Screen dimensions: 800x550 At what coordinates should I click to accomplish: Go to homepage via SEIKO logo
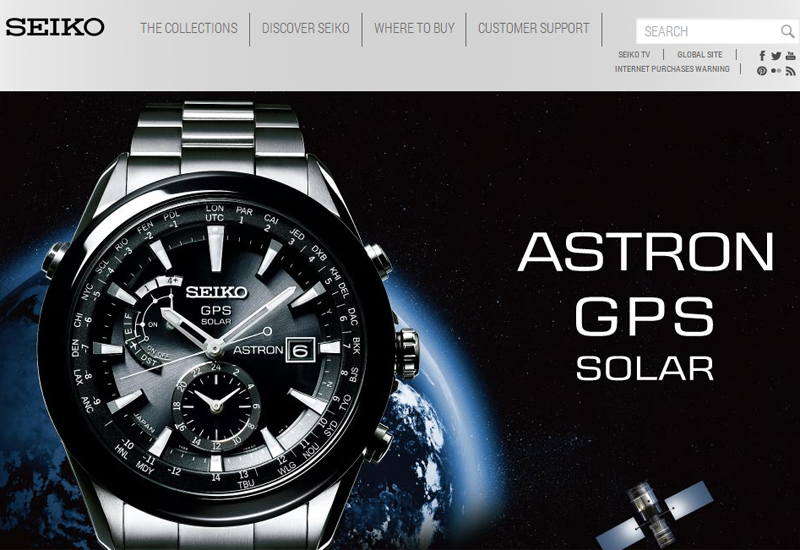(55, 27)
